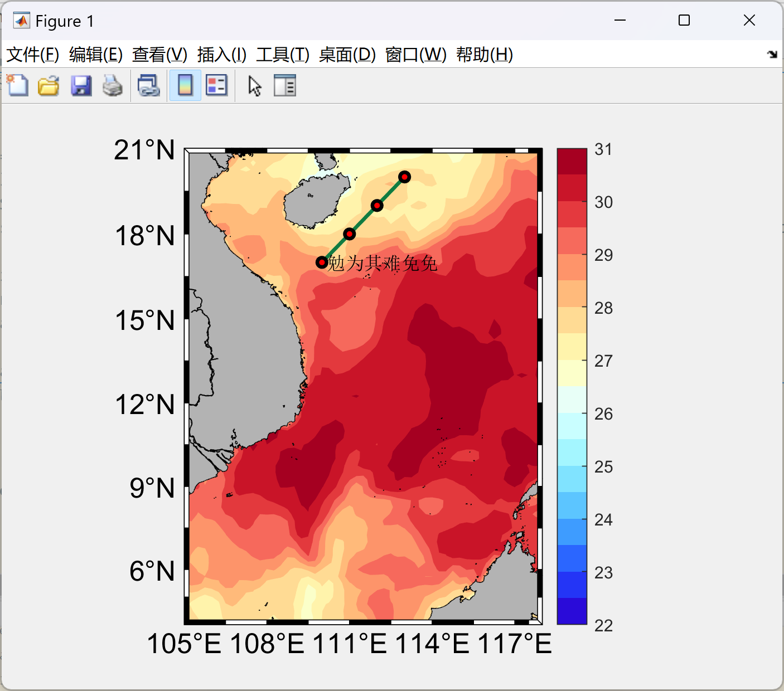784x691 pixels.
Task: Click the 111°E longitude label
Action: (x=350, y=644)
